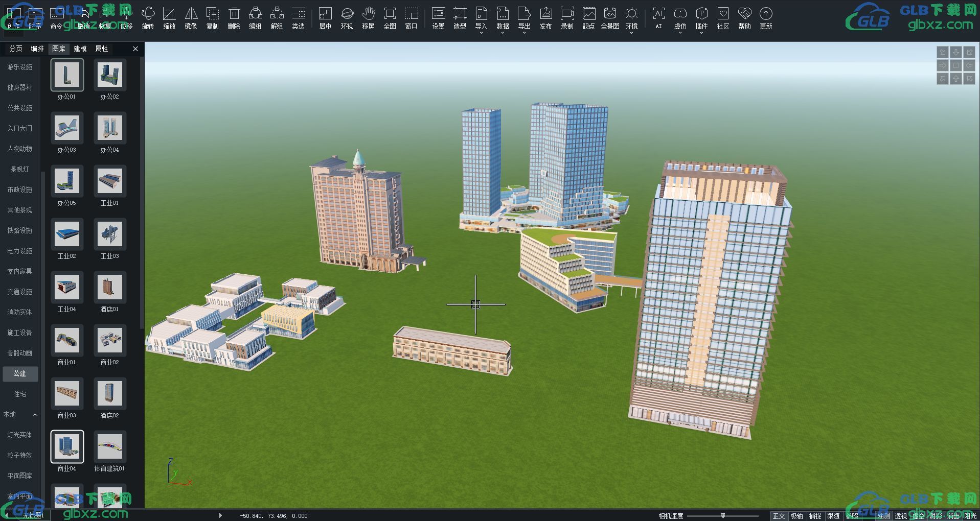This screenshot has width=980, height=521.
Task: Choose the 景观灯 category in sidebar
Action: 20,169
